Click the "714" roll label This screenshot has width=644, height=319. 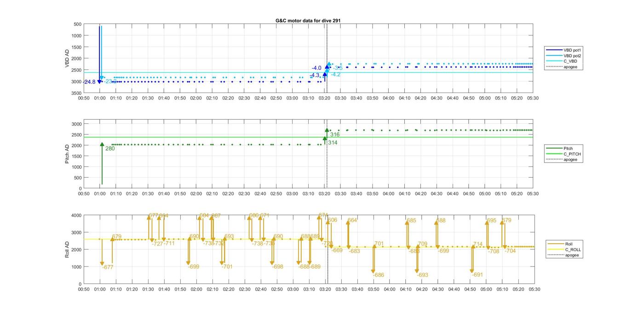pos(478,244)
